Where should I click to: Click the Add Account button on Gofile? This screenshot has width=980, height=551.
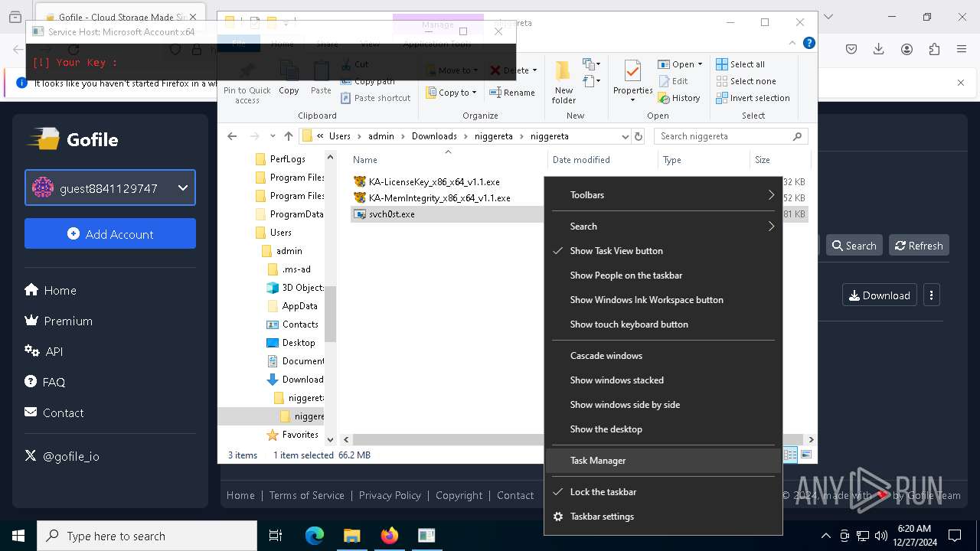(110, 234)
